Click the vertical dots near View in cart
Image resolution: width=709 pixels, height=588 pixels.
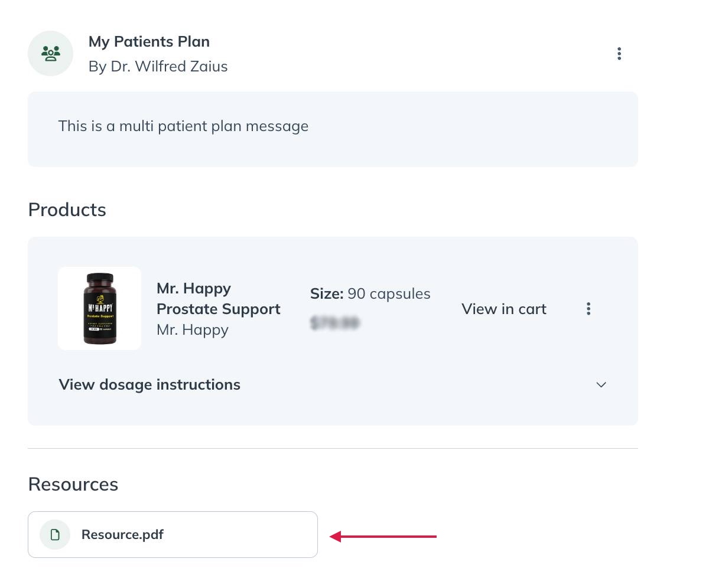click(x=588, y=309)
